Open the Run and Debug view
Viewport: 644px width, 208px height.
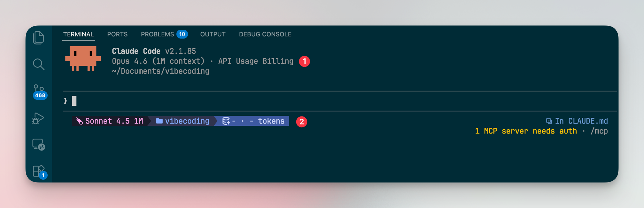pos(38,118)
